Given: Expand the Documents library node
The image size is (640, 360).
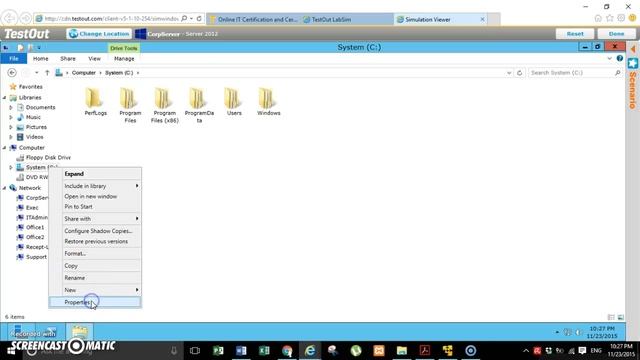Looking at the screenshot, I should [x=11, y=107].
